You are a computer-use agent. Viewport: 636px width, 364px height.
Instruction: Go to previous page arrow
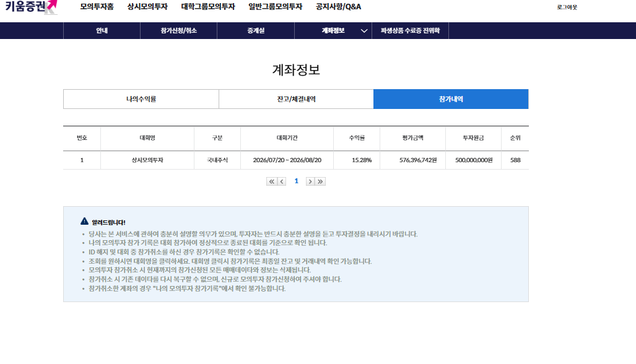282,181
